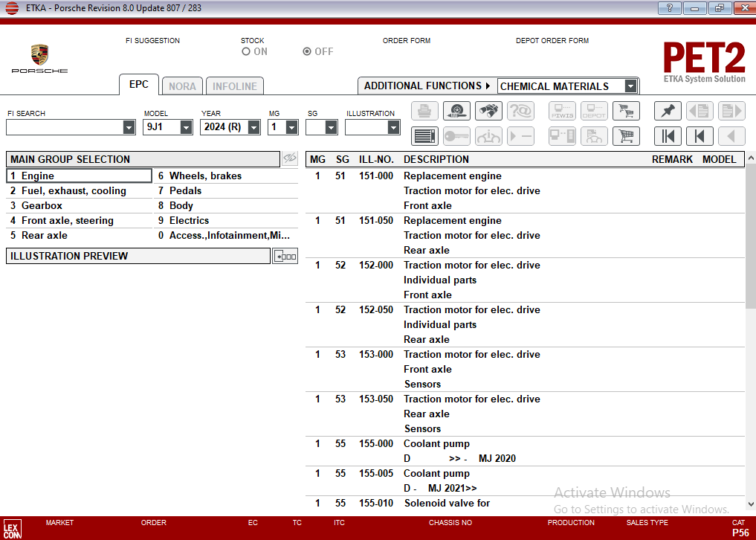Select the 155-010 Solenoid valve row
The height and width of the screenshot is (540, 756).
(x=525, y=503)
